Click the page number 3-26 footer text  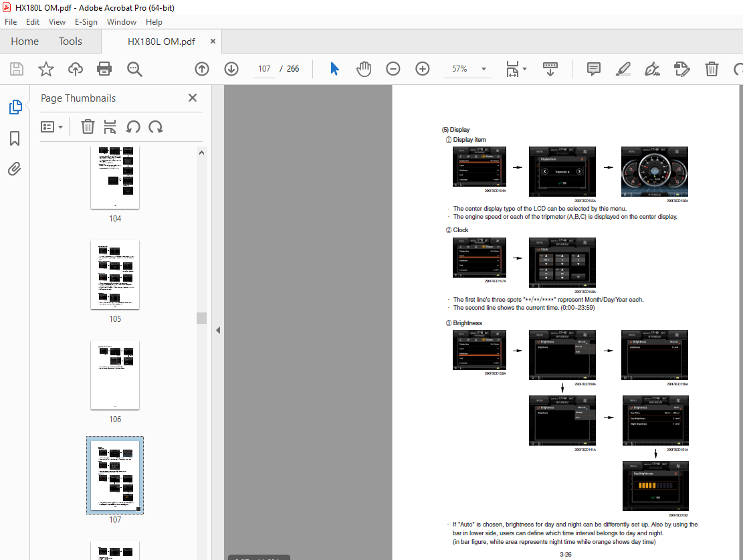coord(565,554)
